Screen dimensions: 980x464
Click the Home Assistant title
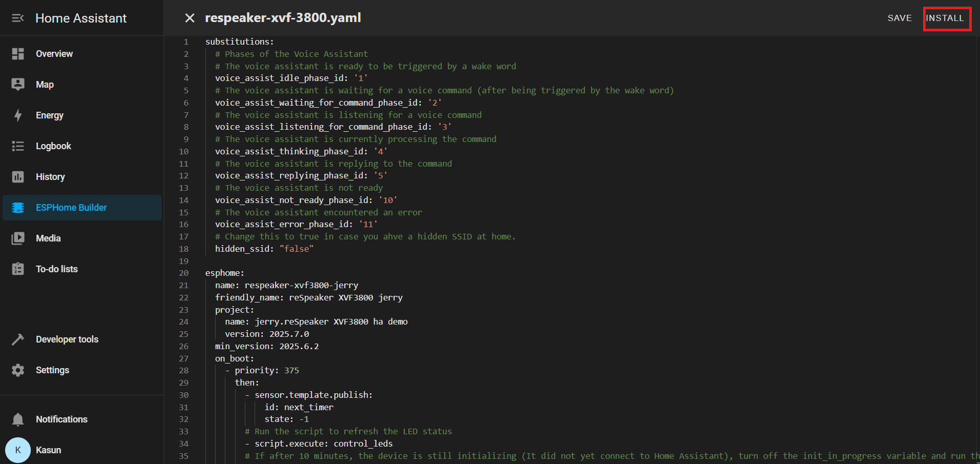81,18
